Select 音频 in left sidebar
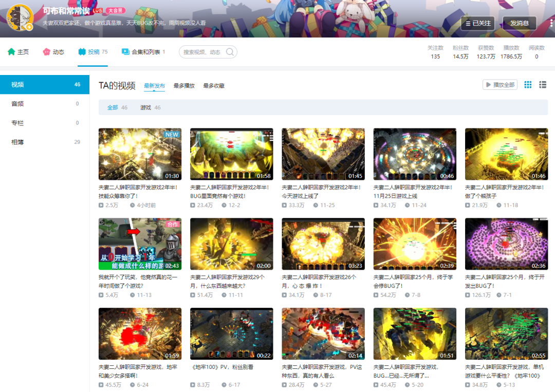 18,104
